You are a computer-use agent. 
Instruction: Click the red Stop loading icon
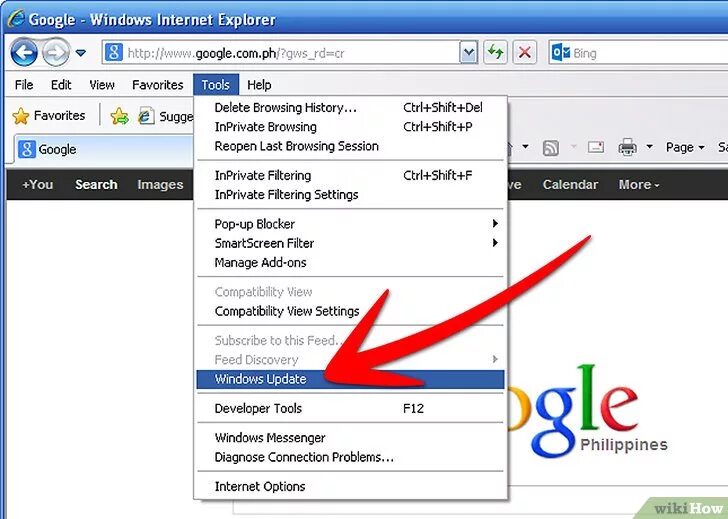(525, 52)
